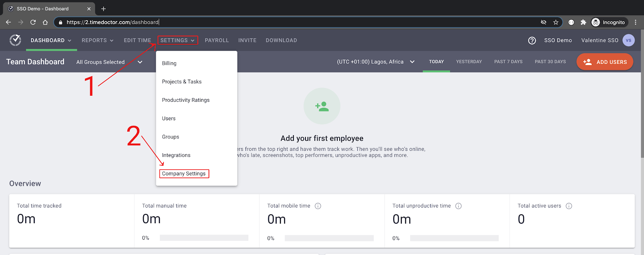
Task: Click the Time Doctor logo icon
Action: [15, 40]
